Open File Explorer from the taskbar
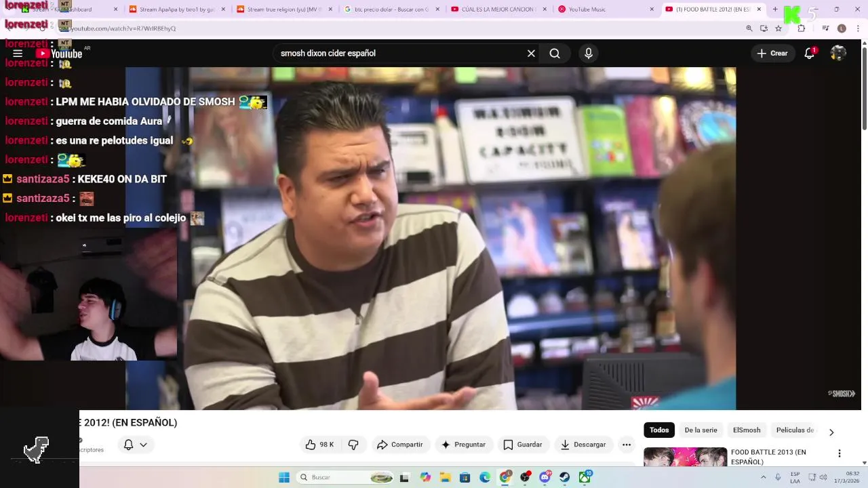This screenshot has height=488, width=868. [x=445, y=477]
